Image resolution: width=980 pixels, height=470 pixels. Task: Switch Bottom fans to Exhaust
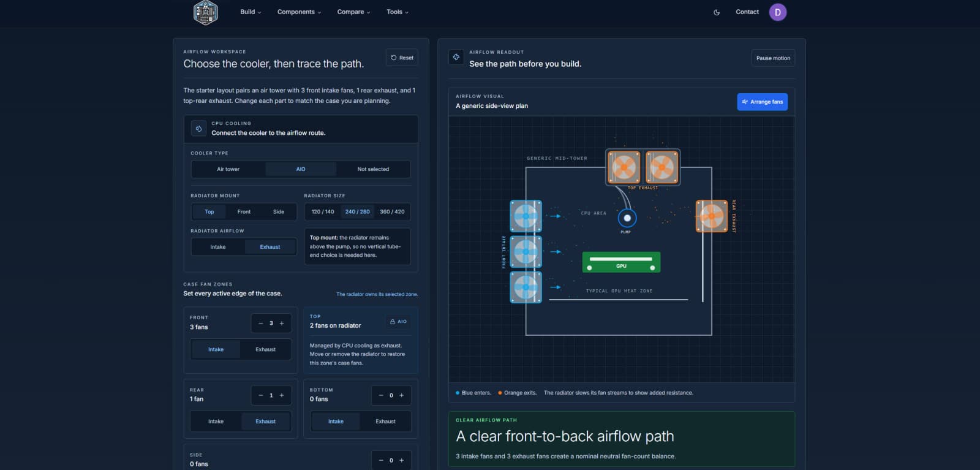click(385, 422)
